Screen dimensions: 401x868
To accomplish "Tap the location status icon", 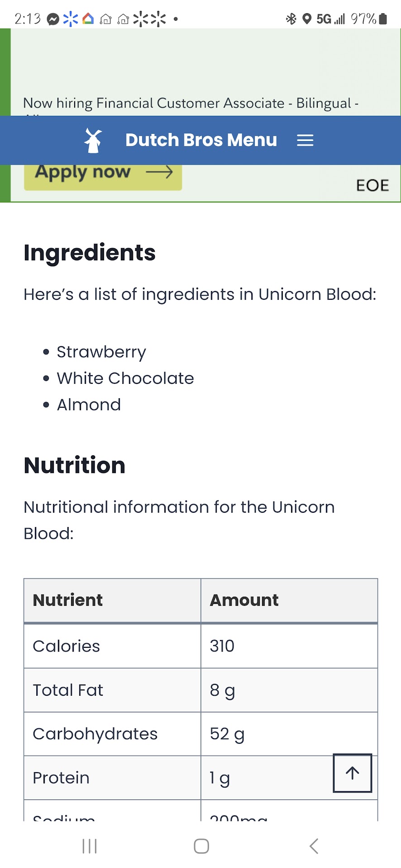I will click(x=307, y=19).
